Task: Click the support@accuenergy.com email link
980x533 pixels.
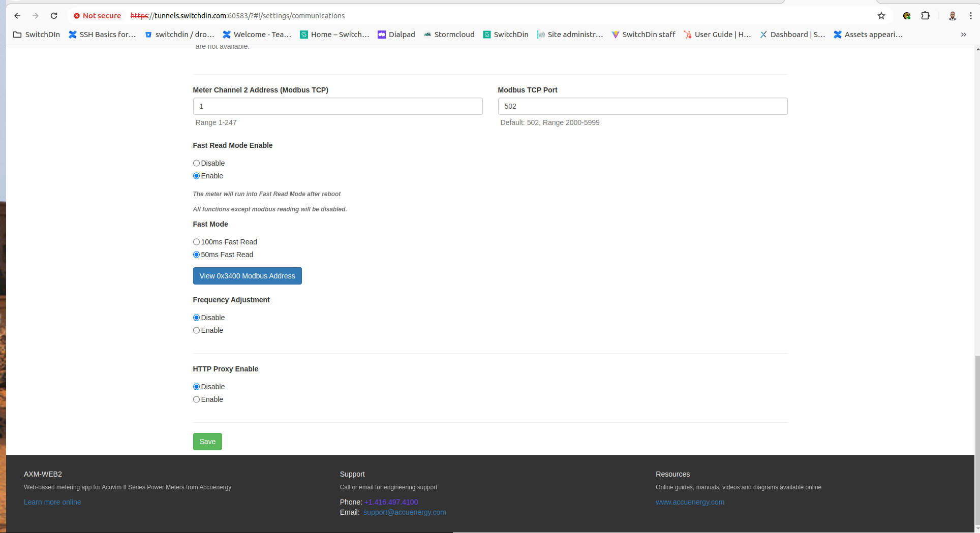Action: point(405,512)
